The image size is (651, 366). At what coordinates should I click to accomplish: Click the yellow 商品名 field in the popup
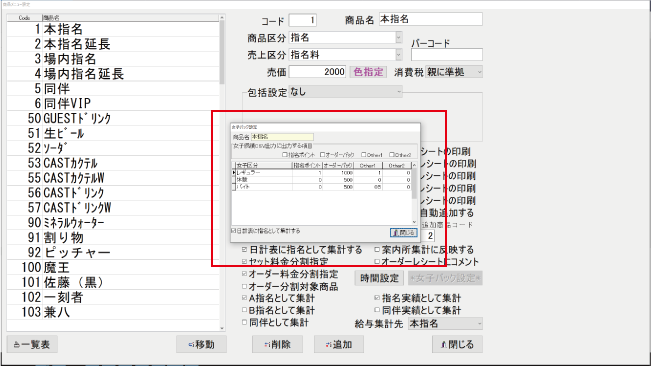(282, 137)
